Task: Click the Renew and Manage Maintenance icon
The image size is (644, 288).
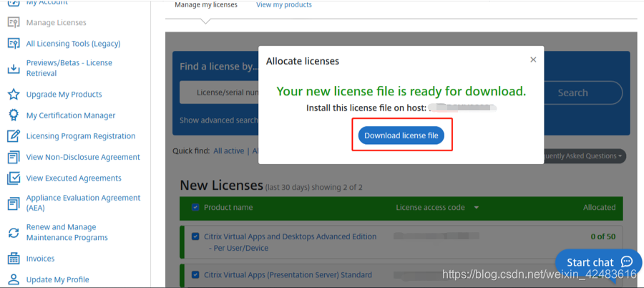Action: tap(13, 233)
